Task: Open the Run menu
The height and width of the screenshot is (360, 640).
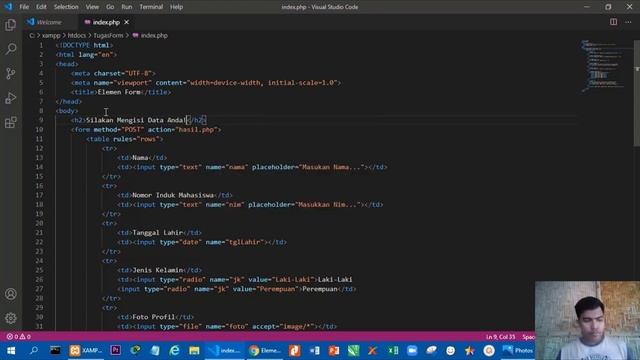Action: pyautogui.click(x=127, y=7)
